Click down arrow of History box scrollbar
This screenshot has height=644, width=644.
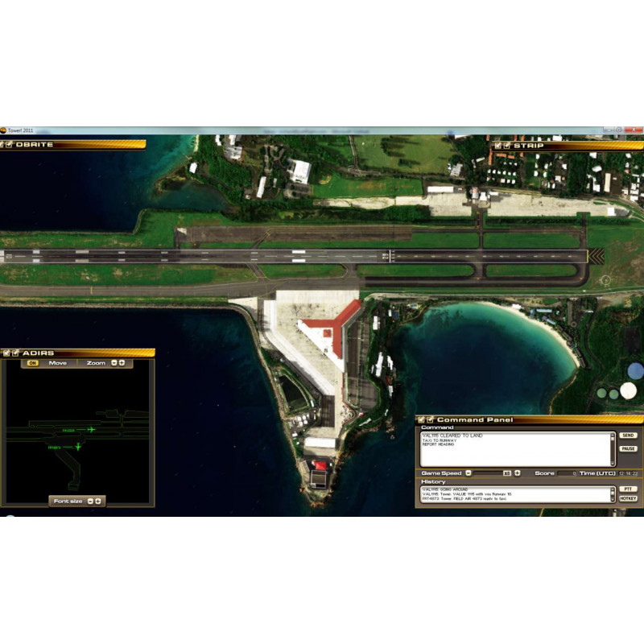pyautogui.click(x=613, y=499)
